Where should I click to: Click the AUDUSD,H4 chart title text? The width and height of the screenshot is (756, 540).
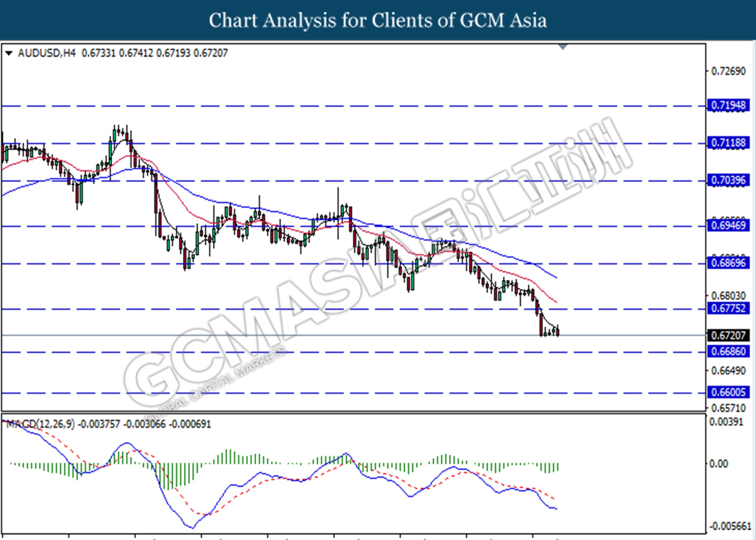(x=46, y=53)
